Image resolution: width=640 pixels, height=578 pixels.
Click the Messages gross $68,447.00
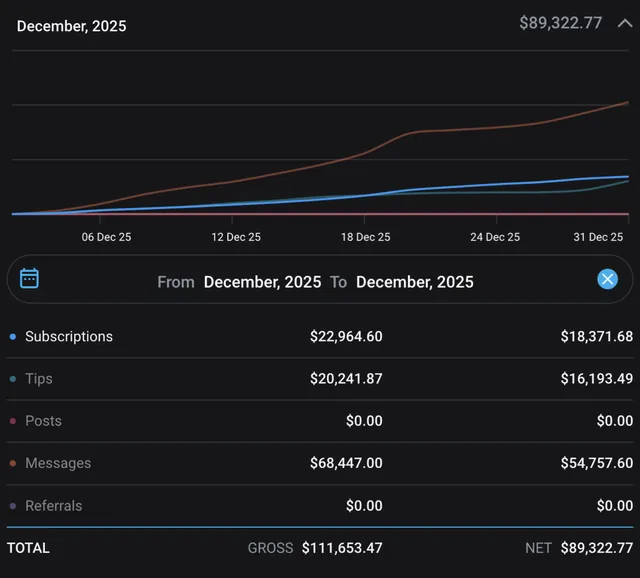(x=346, y=463)
